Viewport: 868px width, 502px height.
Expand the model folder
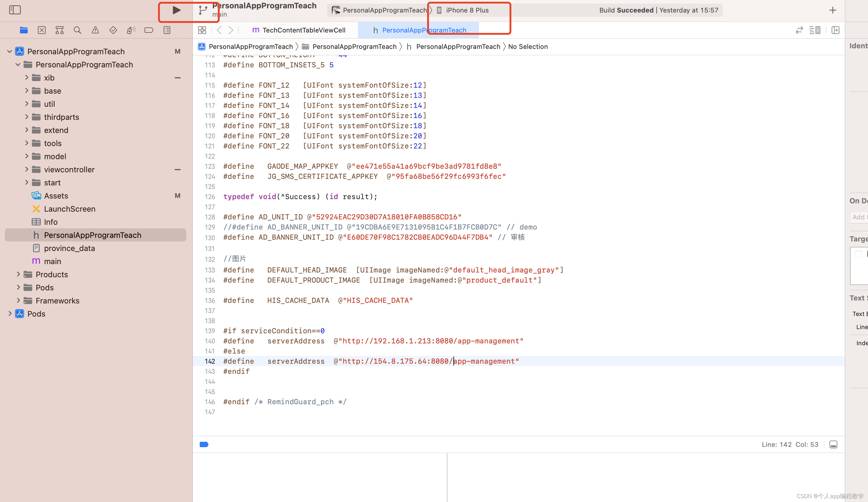(27, 156)
